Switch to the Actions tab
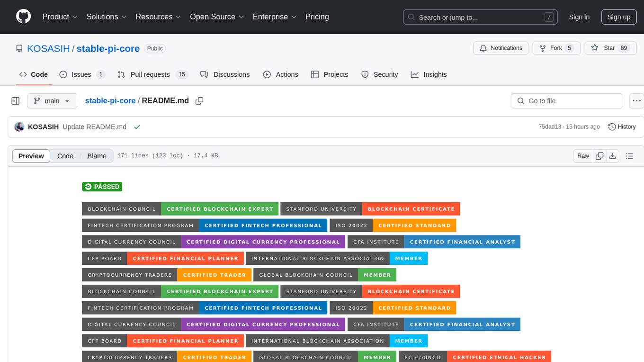The height and width of the screenshot is (362, 644). (x=280, y=74)
